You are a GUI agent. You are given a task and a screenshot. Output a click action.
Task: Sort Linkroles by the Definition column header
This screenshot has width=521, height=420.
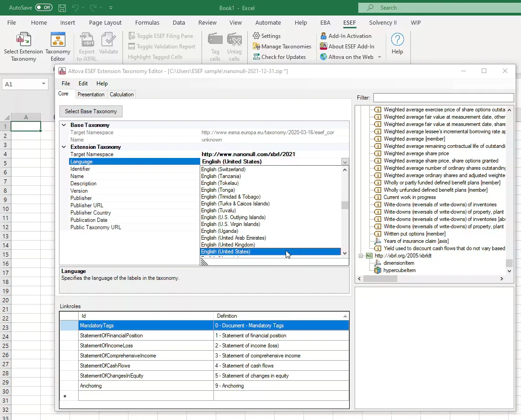click(281, 316)
